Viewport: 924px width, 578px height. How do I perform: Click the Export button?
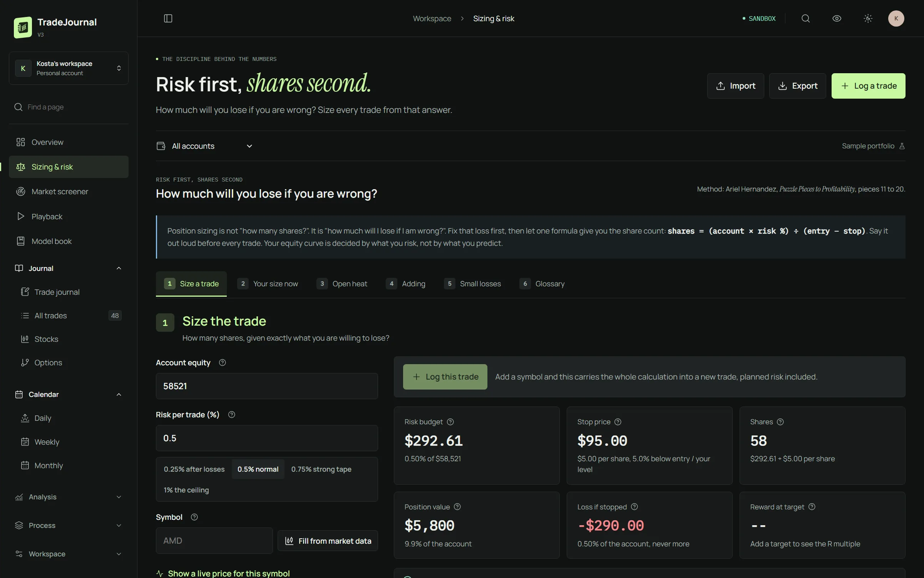pyautogui.click(x=797, y=86)
